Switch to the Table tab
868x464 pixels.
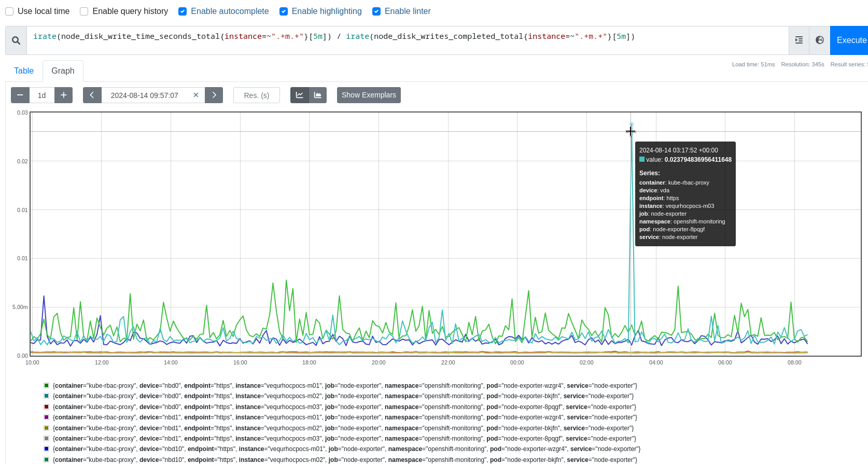[x=24, y=71]
